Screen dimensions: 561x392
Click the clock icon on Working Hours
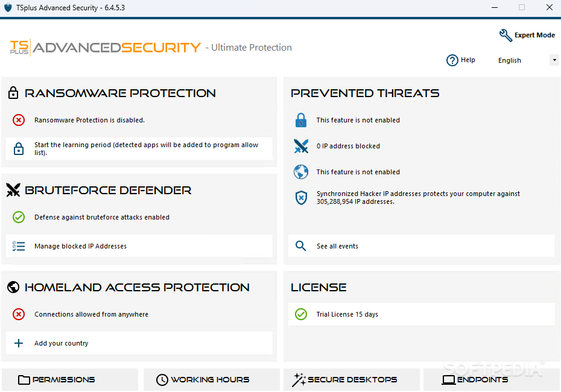pos(162,380)
